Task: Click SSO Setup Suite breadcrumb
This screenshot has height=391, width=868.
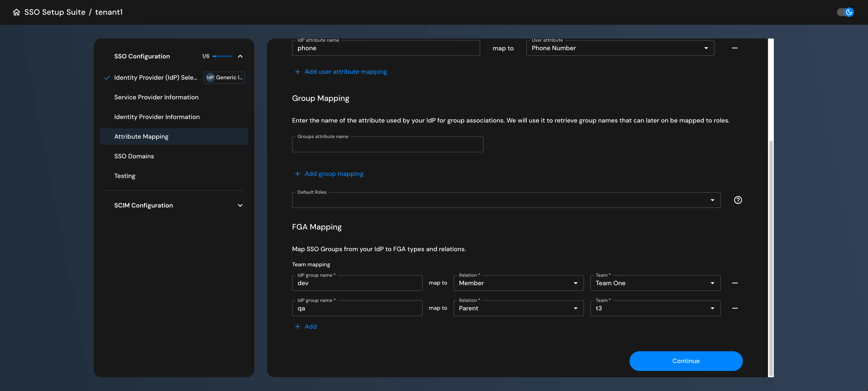Action: (x=55, y=12)
